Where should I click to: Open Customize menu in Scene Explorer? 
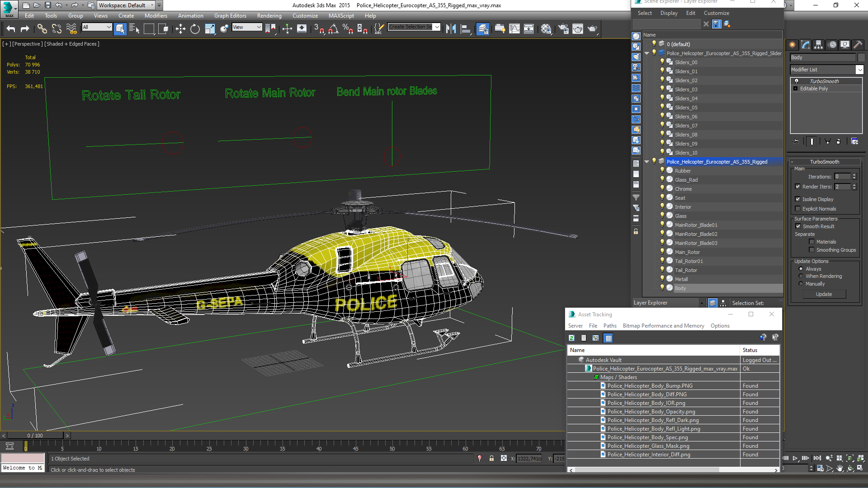[x=716, y=13]
